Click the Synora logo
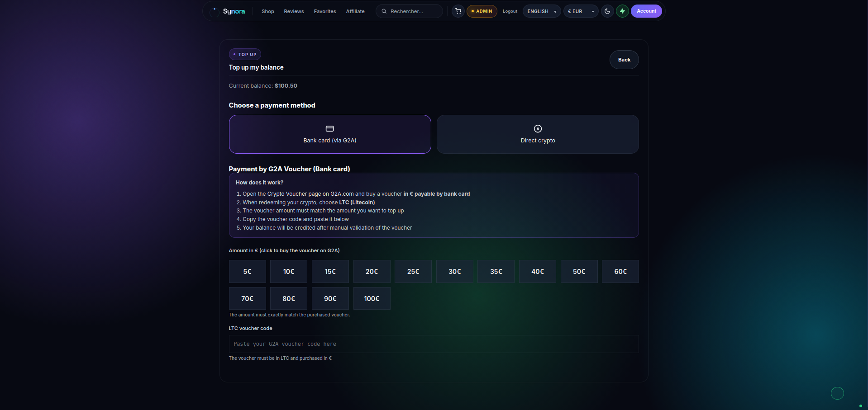Viewport: 868px width, 410px height. coord(228,11)
